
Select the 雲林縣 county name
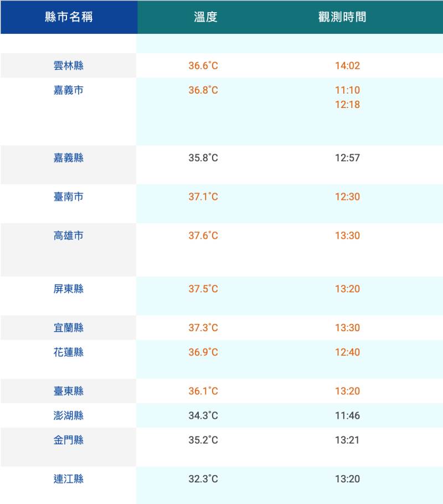(69, 65)
